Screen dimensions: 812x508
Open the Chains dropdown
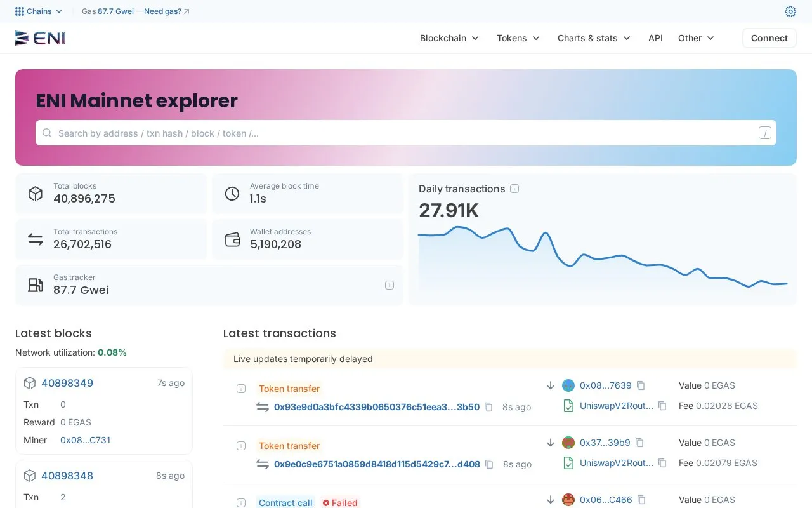39,11
